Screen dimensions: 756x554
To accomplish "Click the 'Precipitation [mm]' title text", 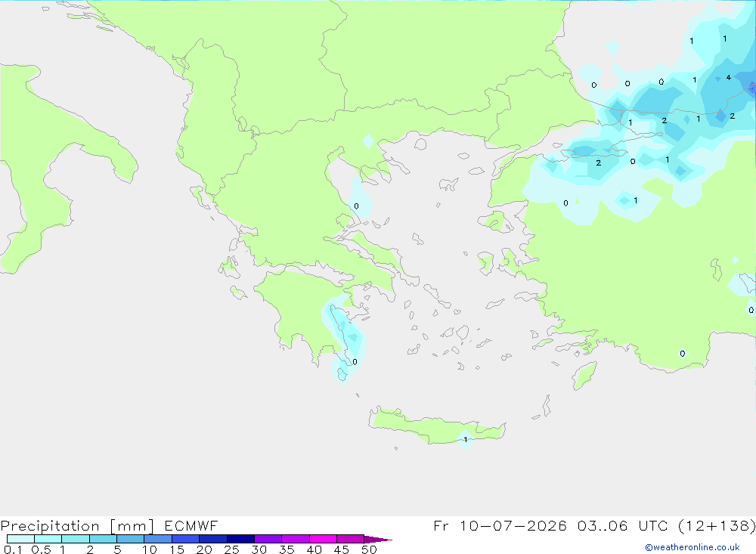I will pyautogui.click(x=77, y=526).
